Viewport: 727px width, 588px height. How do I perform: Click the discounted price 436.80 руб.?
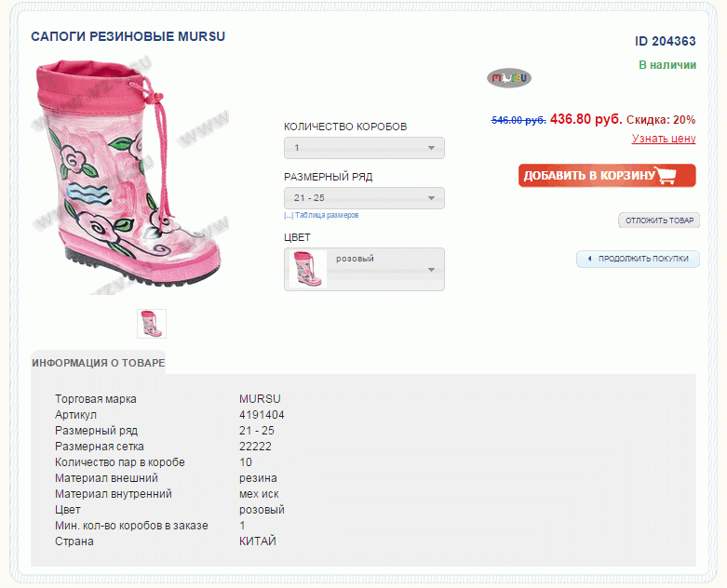586,119
